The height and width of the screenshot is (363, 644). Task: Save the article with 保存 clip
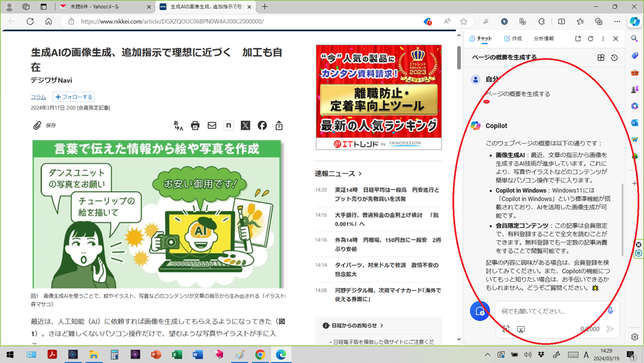[x=44, y=126]
